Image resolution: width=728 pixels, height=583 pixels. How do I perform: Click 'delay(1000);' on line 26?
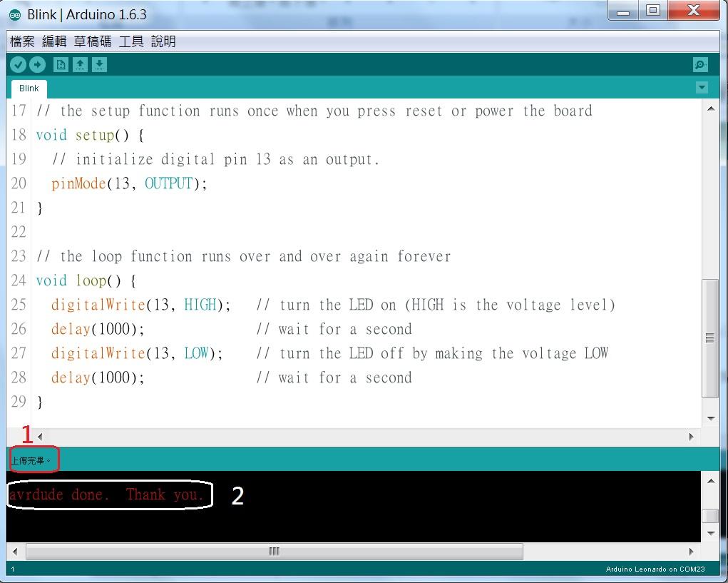[98, 329]
